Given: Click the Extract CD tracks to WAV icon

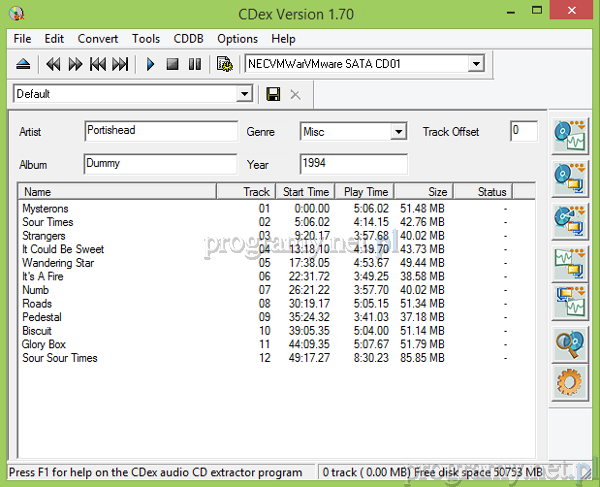Looking at the screenshot, I should (x=568, y=137).
